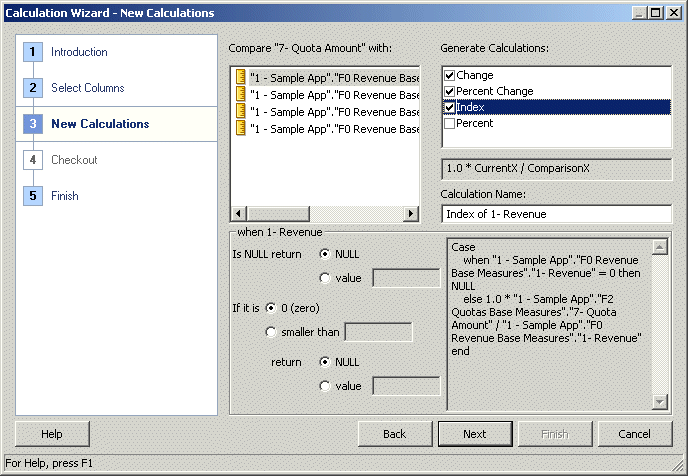Uncheck the Change calculation checkbox
Screen dimensions: 688x476
pos(449,75)
